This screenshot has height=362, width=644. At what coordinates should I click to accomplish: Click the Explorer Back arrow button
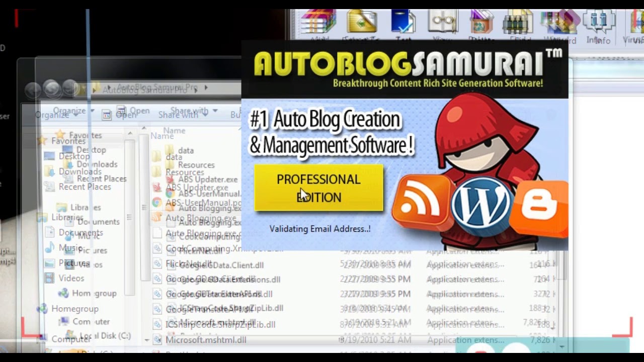[33, 89]
